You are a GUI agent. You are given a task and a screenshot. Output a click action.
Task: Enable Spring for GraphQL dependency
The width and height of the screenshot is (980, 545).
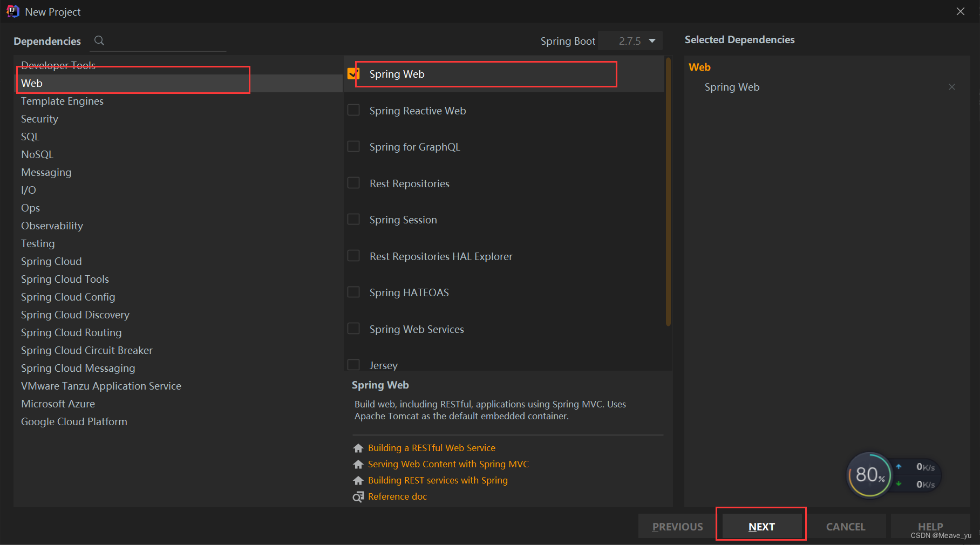[x=353, y=147]
